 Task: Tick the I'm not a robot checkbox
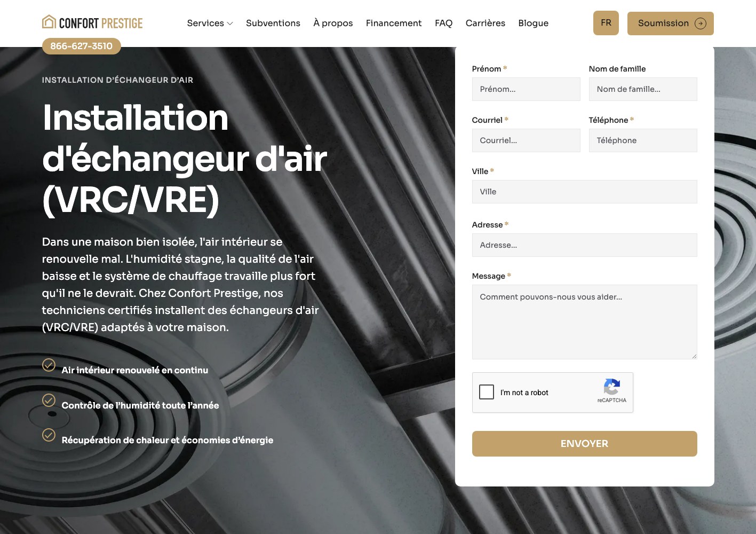pos(487,392)
